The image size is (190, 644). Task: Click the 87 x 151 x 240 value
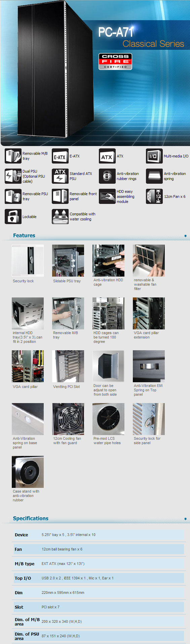point(61,636)
